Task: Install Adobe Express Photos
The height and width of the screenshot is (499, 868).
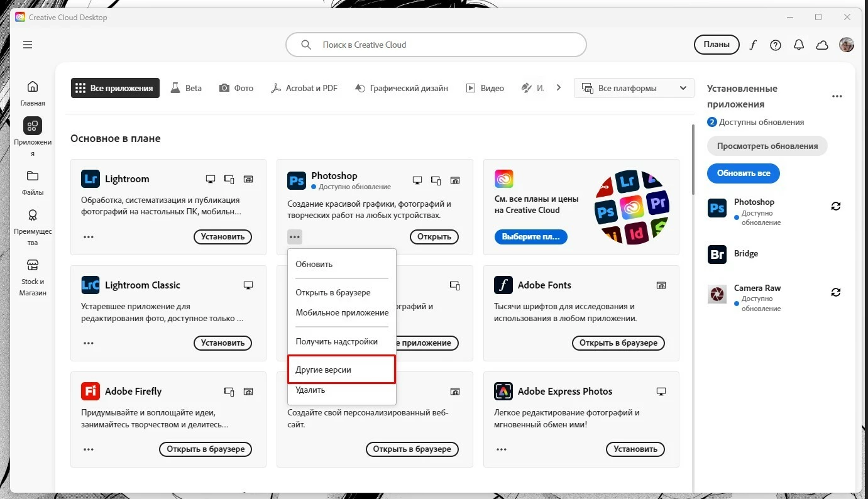Action: point(635,449)
